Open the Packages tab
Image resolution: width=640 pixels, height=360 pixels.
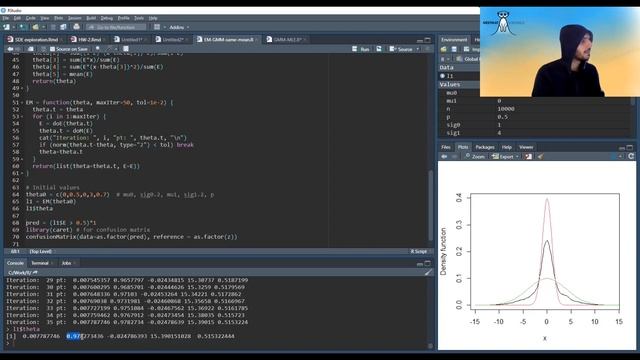point(485,147)
